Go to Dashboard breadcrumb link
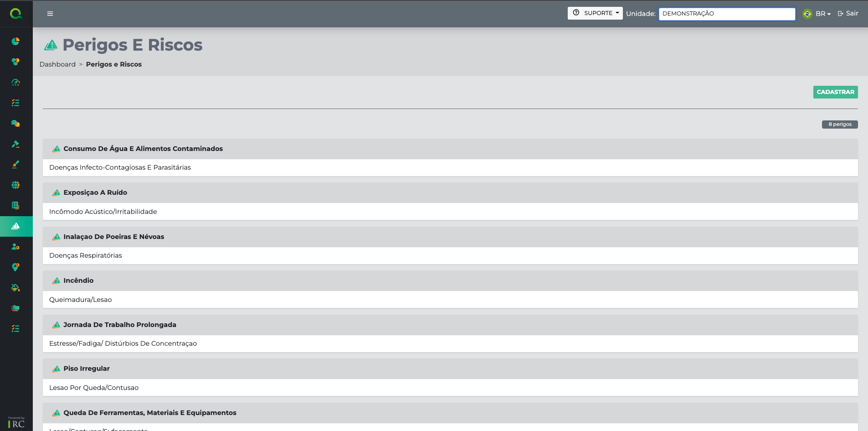 pyautogui.click(x=57, y=64)
